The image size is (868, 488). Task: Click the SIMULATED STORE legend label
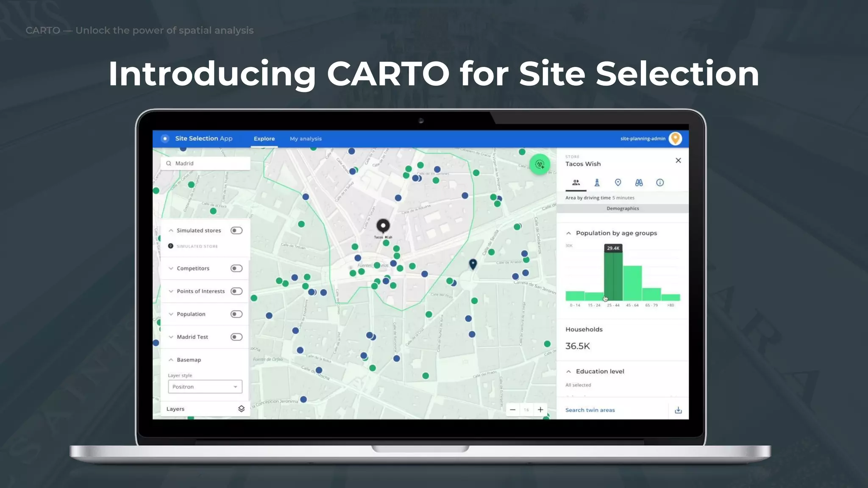pyautogui.click(x=198, y=246)
